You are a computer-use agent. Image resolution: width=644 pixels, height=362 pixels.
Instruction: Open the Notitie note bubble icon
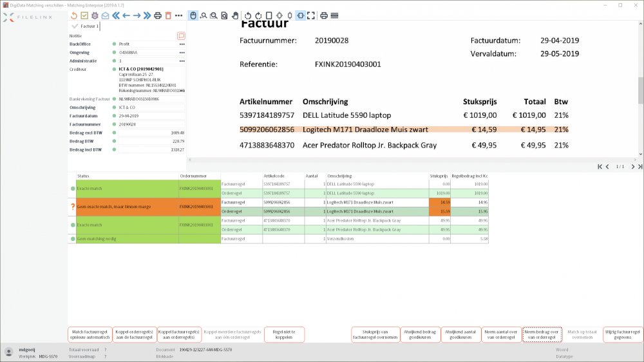[x=181, y=35]
